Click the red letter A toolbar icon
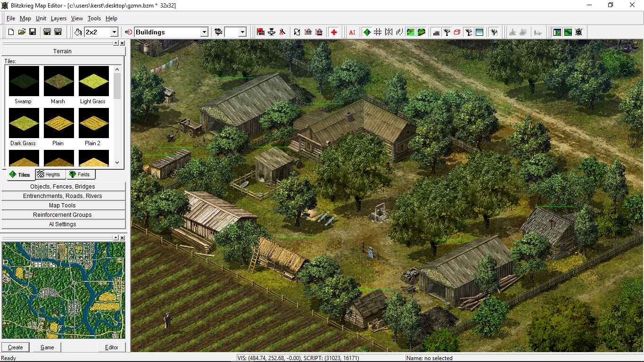 pos(282,32)
